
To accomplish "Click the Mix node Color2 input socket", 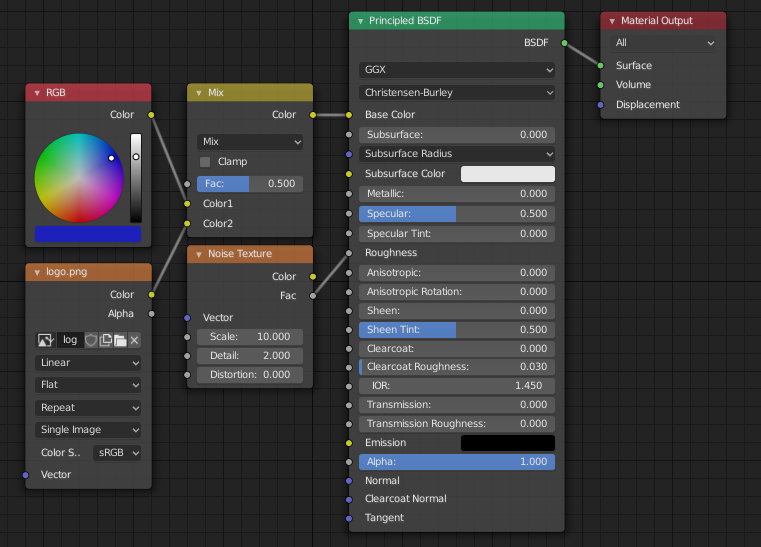I will tap(187, 224).
